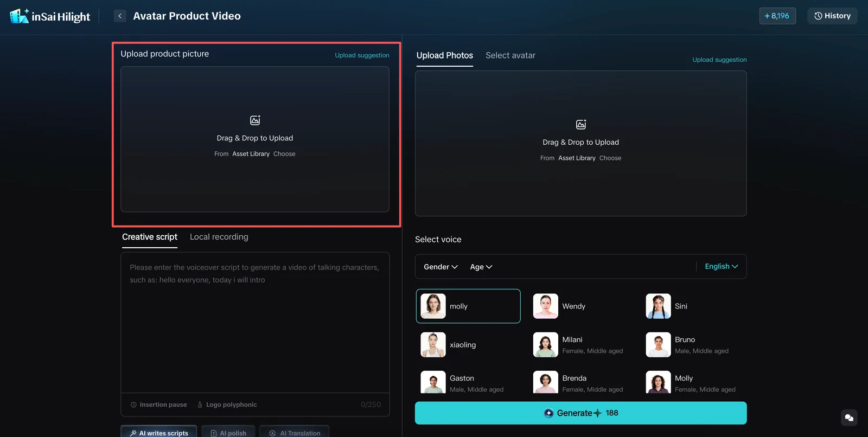Click the Insertion pause button

pos(159,405)
